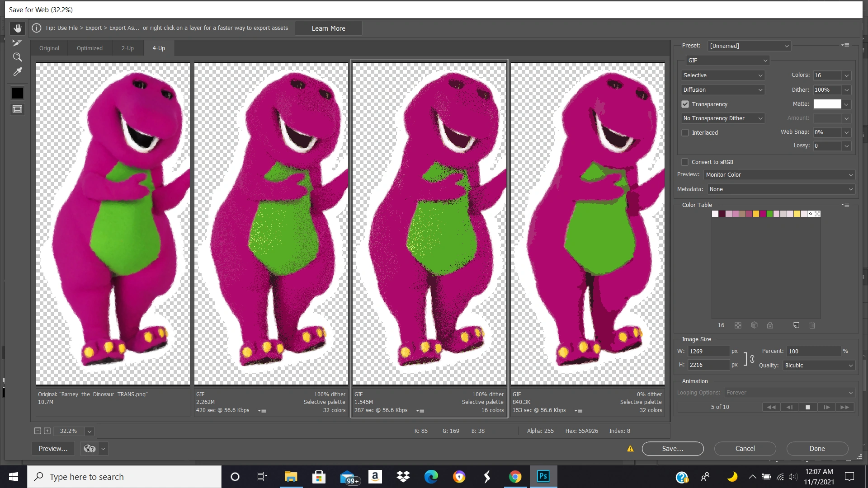Select the Slice Select tool

pos(17,42)
